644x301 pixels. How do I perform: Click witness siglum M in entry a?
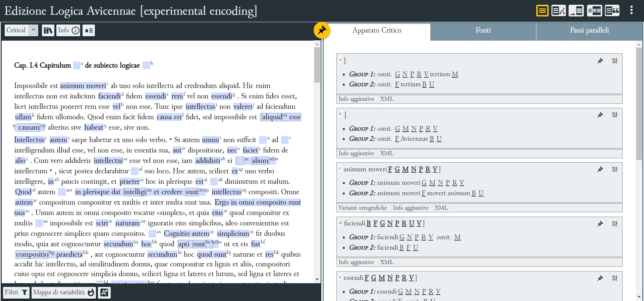[455, 74]
